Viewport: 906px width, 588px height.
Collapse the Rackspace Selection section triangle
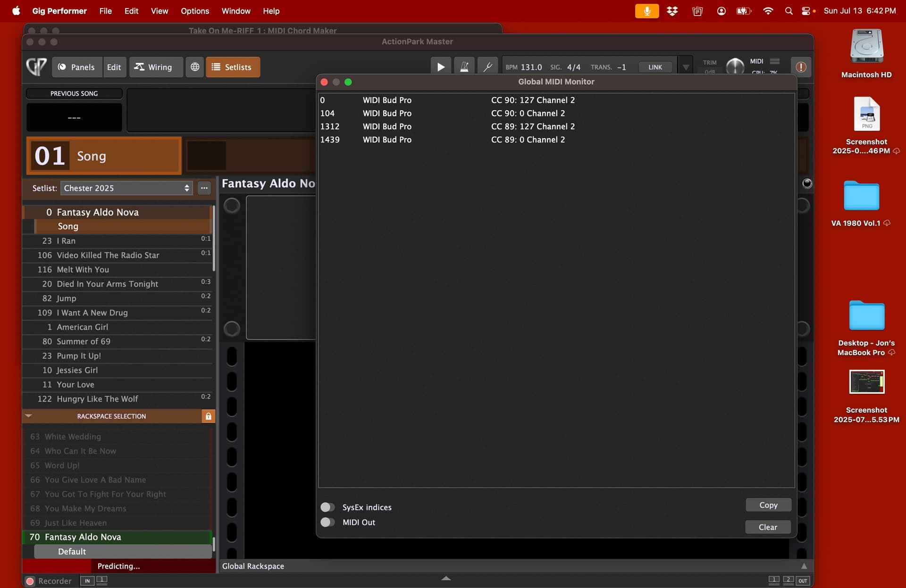point(28,416)
